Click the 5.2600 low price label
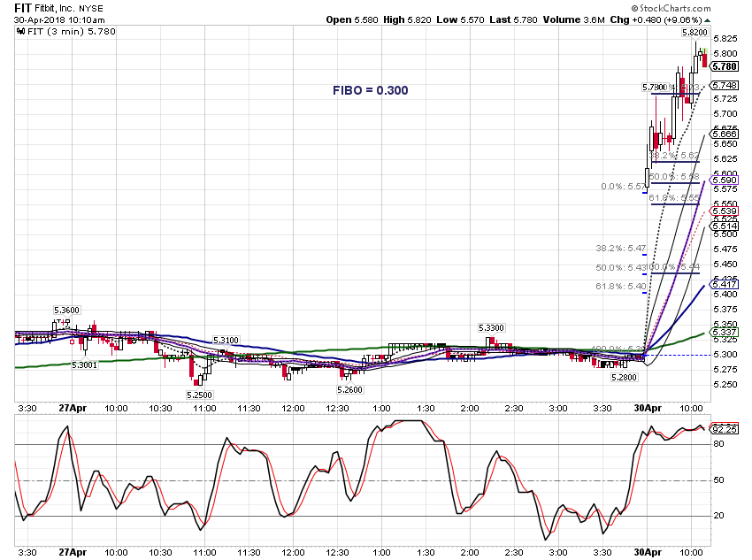Image resolution: width=752 pixels, height=560 pixels. (x=349, y=389)
